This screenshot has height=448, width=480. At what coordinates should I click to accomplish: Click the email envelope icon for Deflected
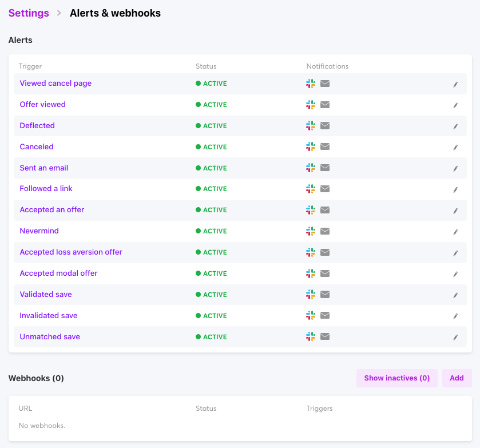(x=325, y=126)
